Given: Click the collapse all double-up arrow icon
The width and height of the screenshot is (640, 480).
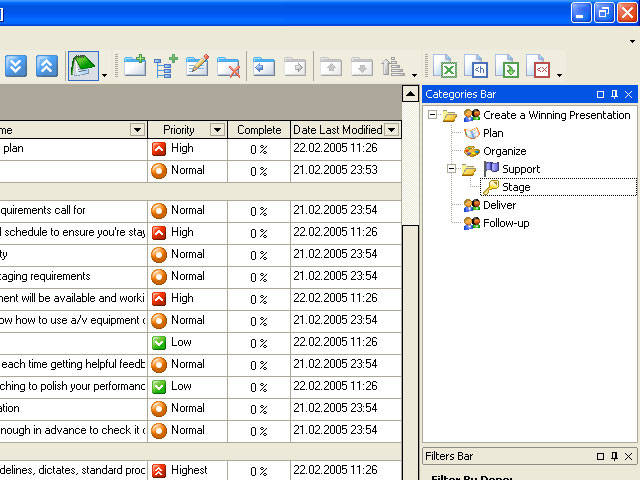Looking at the screenshot, I should coord(46,66).
